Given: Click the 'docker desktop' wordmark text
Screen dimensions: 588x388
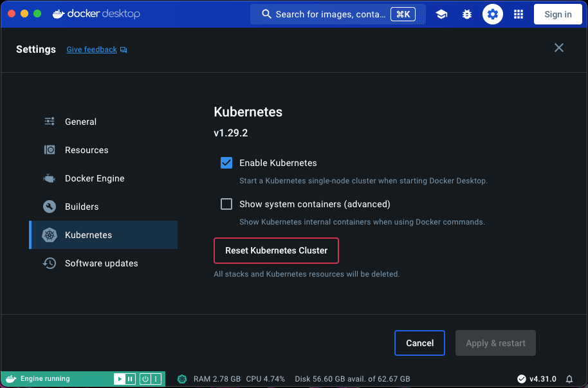Looking at the screenshot, I should point(104,14).
